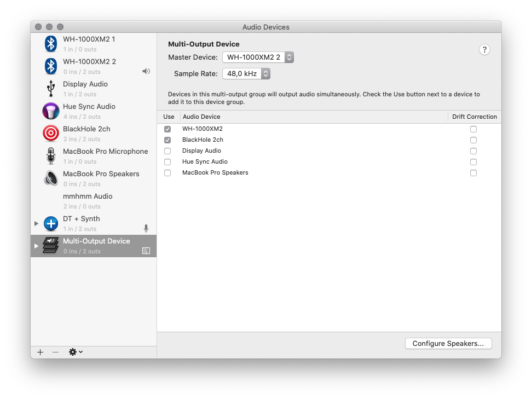
Task: Select the 'BlackHole 2ch' sidebar label
Action: 86,129
